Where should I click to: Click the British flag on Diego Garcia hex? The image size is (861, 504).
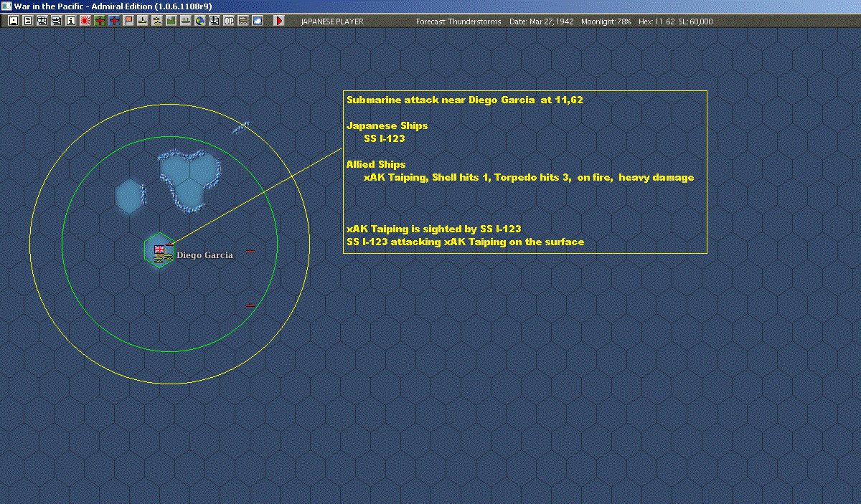[159, 249]
